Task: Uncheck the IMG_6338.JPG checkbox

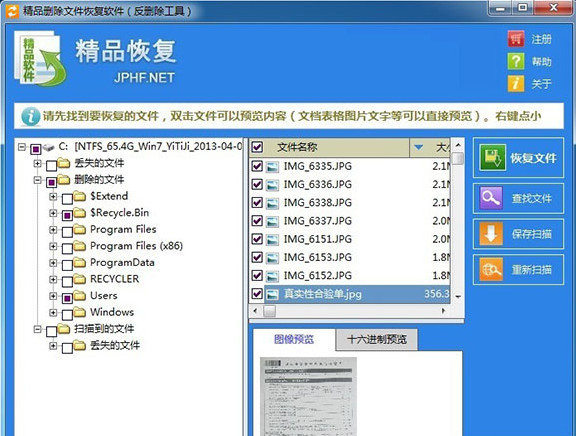Action: pyautogui.click(x=257, y=203)
